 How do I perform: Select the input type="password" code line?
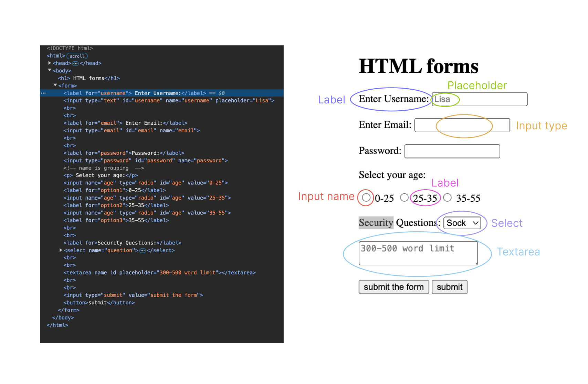[146, 161]
